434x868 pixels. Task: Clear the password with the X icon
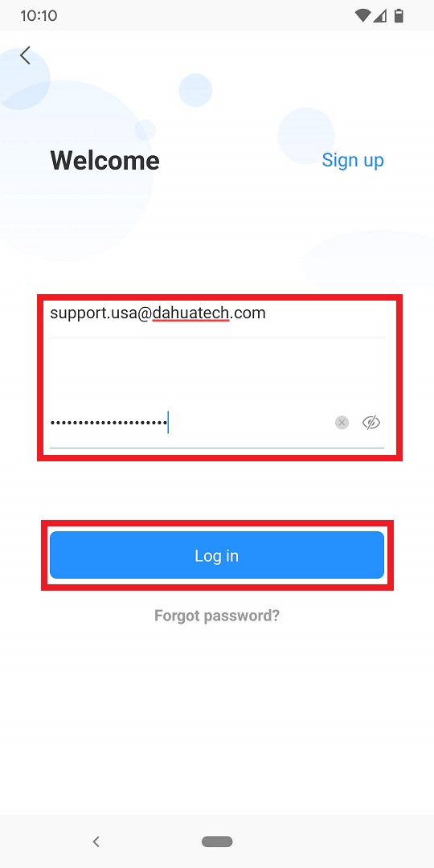(342, 423)
